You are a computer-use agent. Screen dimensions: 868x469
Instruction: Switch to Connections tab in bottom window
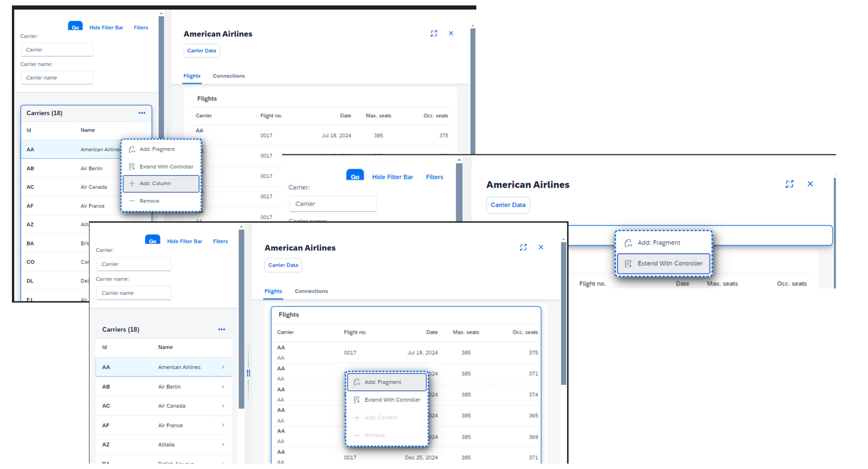(311, 291)
